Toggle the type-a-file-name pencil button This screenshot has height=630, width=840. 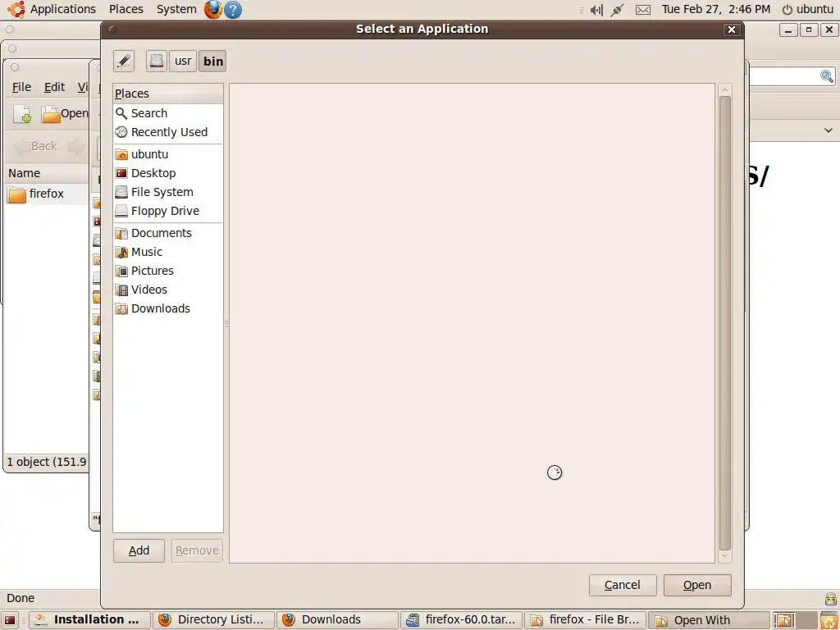click(x=124, y=61)
